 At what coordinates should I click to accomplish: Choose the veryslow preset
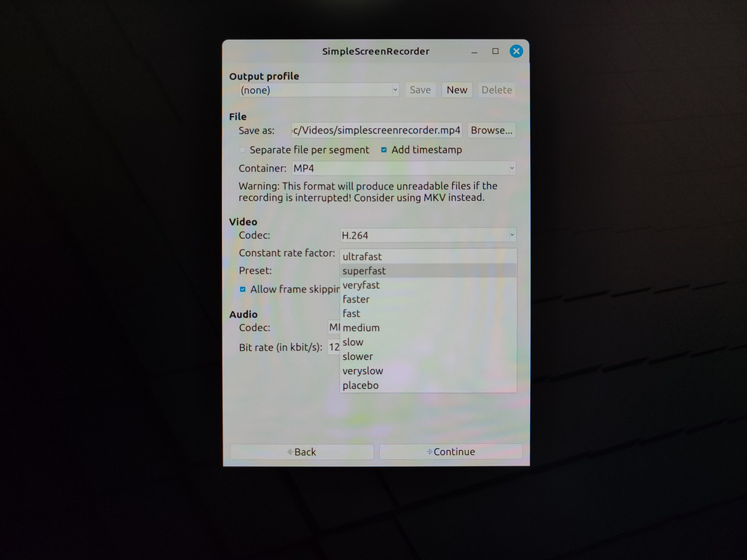pos(428,370)
